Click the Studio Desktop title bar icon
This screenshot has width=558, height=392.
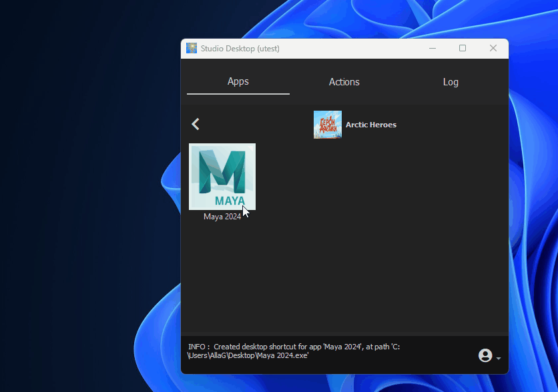(192, 48)
